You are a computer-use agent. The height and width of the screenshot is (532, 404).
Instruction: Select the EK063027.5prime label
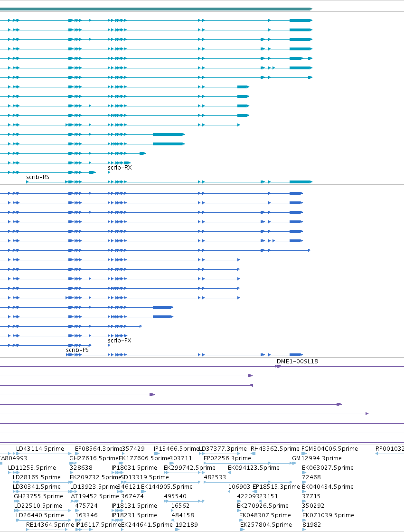328,468
